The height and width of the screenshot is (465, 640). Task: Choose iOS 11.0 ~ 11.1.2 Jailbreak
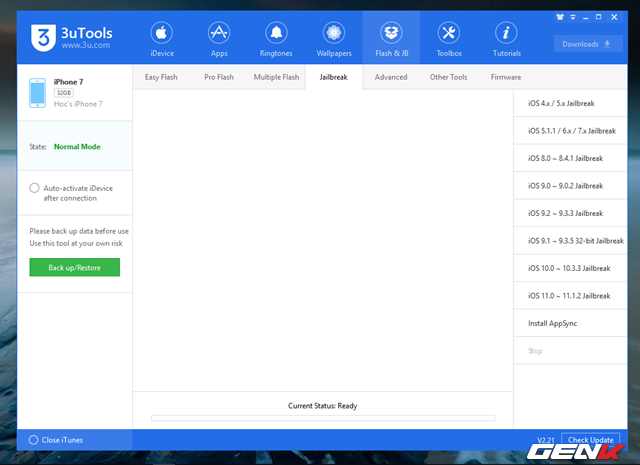point(570,296)
